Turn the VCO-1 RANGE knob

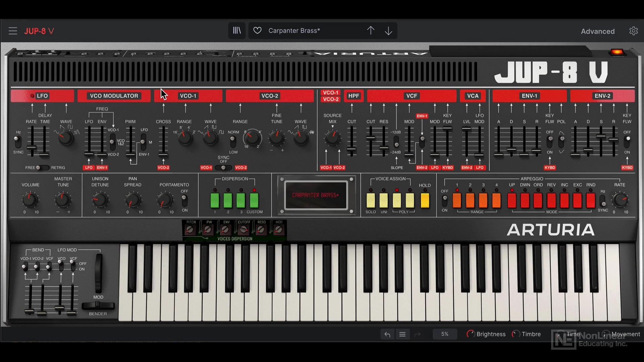[x=184, y=137]
